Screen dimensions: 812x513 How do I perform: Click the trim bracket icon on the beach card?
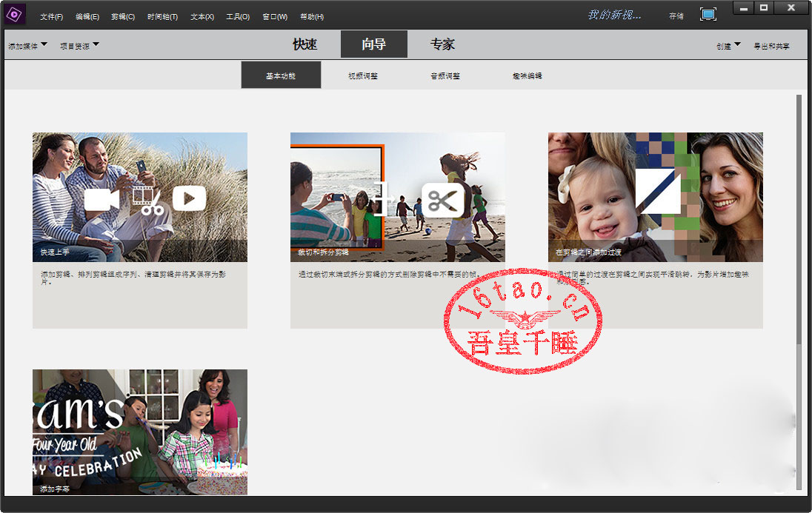pos(383,198)
